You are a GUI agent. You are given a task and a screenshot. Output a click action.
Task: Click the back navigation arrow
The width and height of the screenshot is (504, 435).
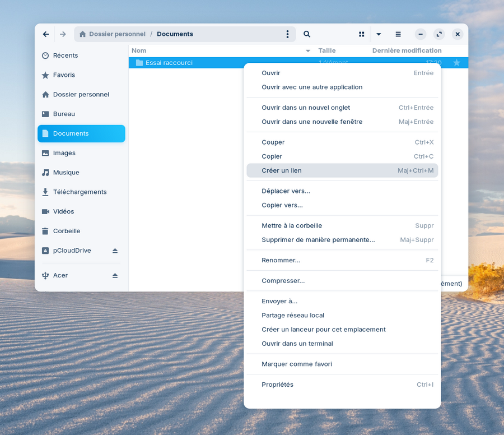(46, 34)
